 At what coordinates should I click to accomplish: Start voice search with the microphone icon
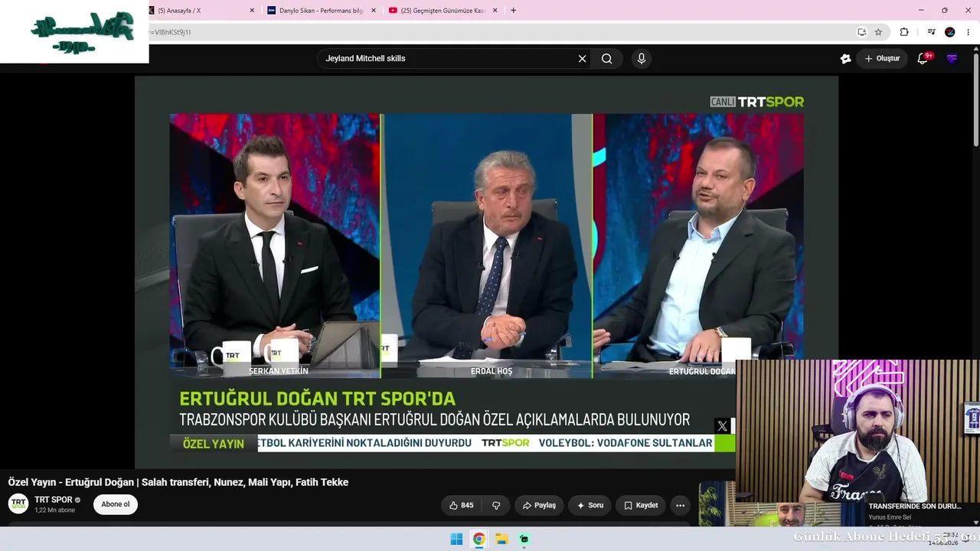click(642, 59)
